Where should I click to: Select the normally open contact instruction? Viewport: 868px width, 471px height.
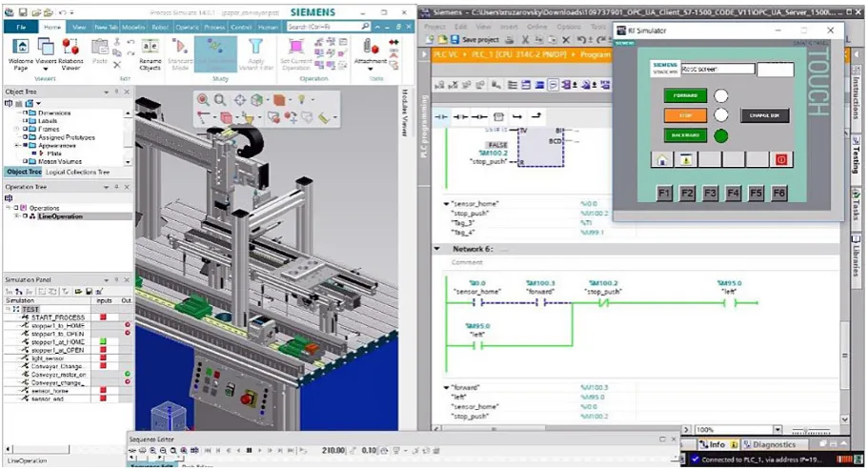441,116
